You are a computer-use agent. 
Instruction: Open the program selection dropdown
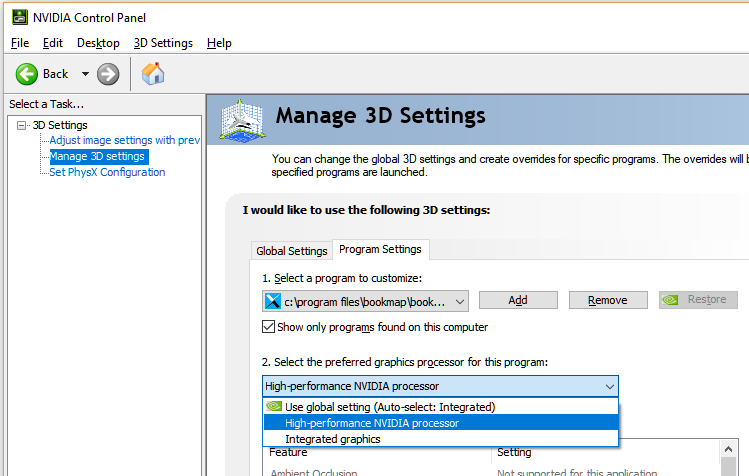460,302
